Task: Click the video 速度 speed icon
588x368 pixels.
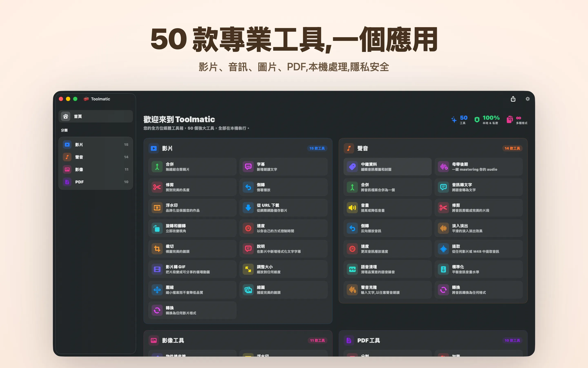Action: tap(248, 228)
